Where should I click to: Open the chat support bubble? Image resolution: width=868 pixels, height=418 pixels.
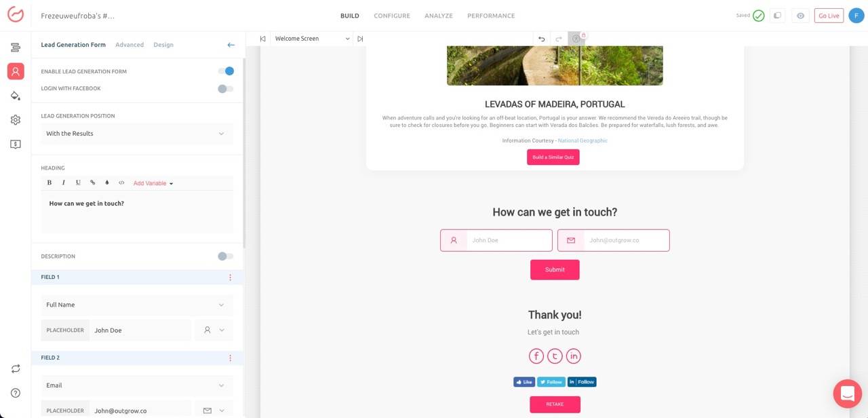point(847,394)
